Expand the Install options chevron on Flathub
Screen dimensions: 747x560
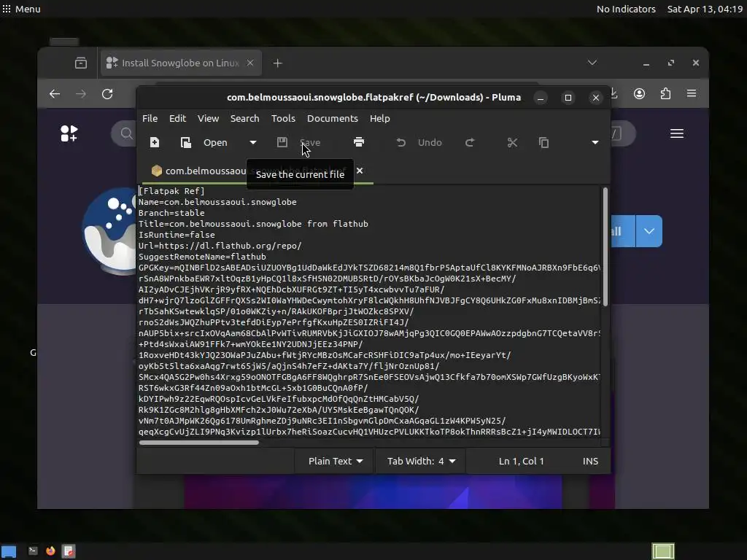(649, 231)
